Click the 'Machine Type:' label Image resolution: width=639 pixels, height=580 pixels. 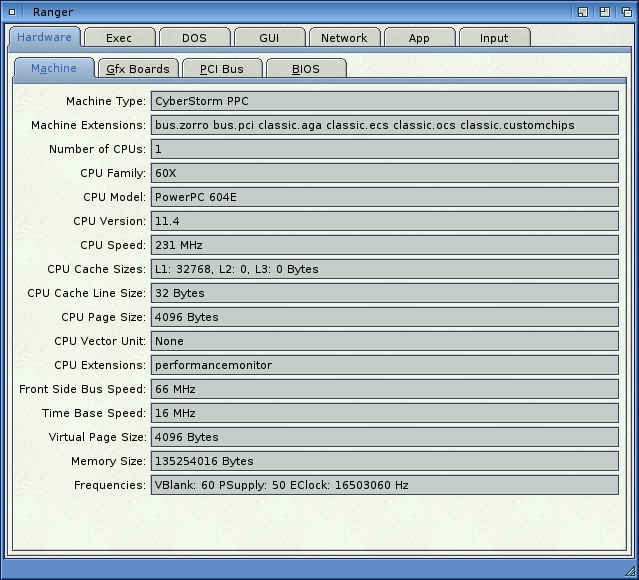pyautogui.click(x=106, y=101)
